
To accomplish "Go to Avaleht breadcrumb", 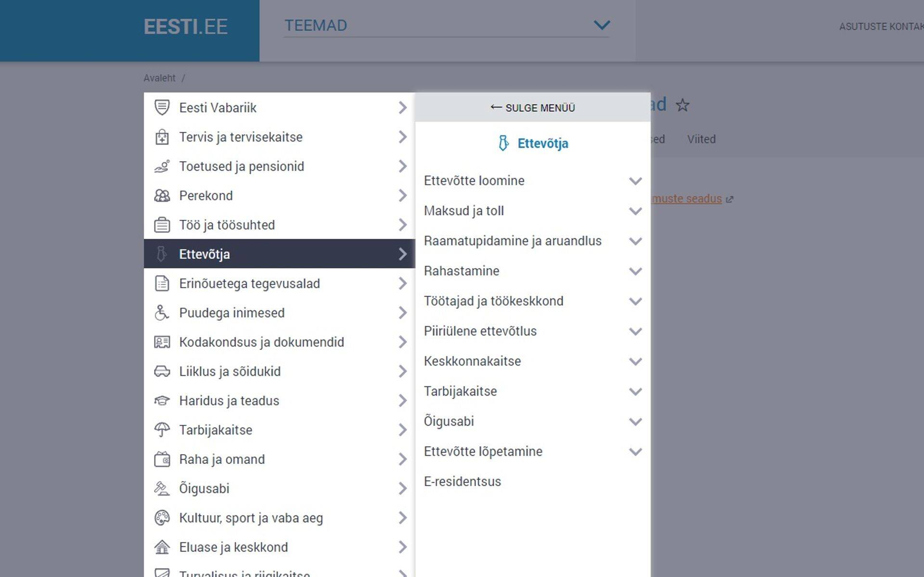I will pyautogui.click(x=159, y=78).
